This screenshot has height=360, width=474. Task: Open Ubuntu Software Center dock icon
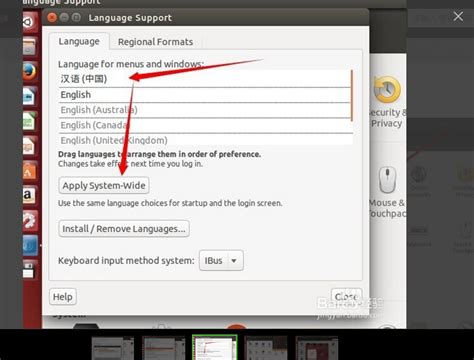(29, 171)
